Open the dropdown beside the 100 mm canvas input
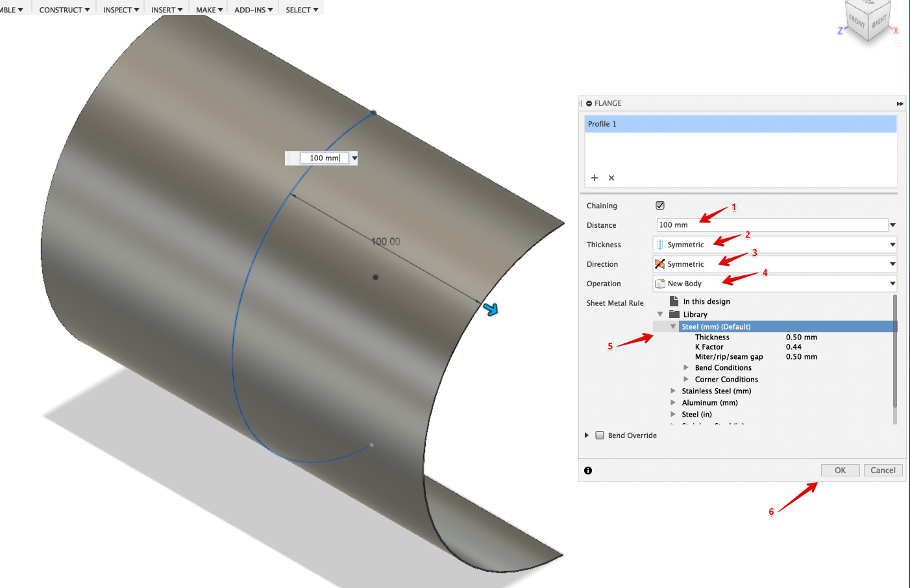The height and width of the screenshot is (588, 910). (x=354, y=158)
